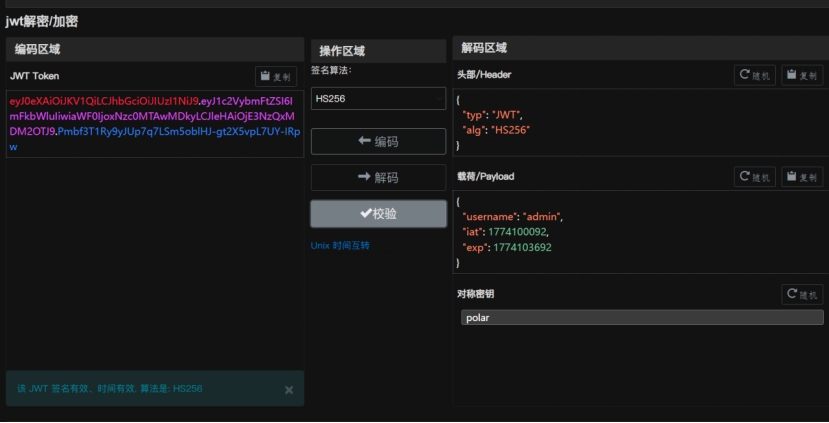Click the 解码 decode button
The image size is (829, 423).
378,177
